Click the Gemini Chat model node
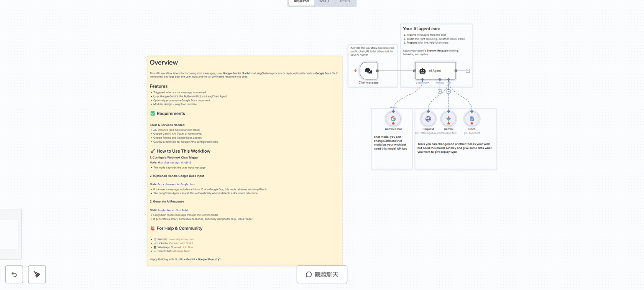 click(x=393, y=119)
